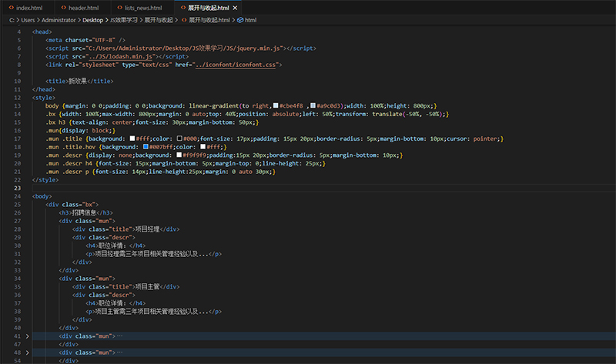Open the 展开与收起.html file breadcrumb
The width and height of the screenshot is (616, 364).
[x=209, y=20]
